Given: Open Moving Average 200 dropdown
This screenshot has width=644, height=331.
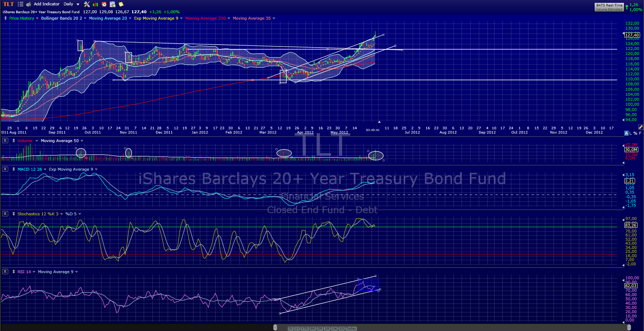Looking at the screenshot, I should point(229,19).
